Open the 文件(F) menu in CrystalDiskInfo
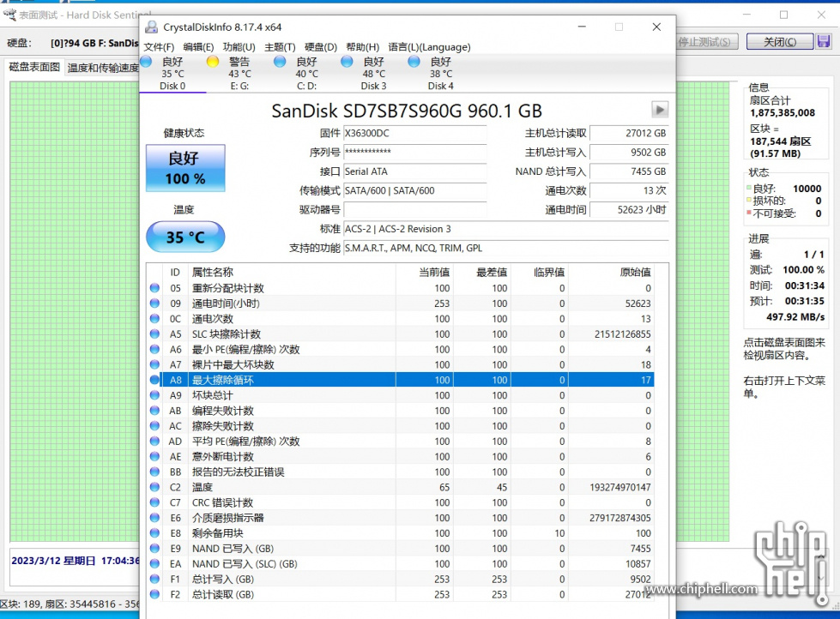 159,47
